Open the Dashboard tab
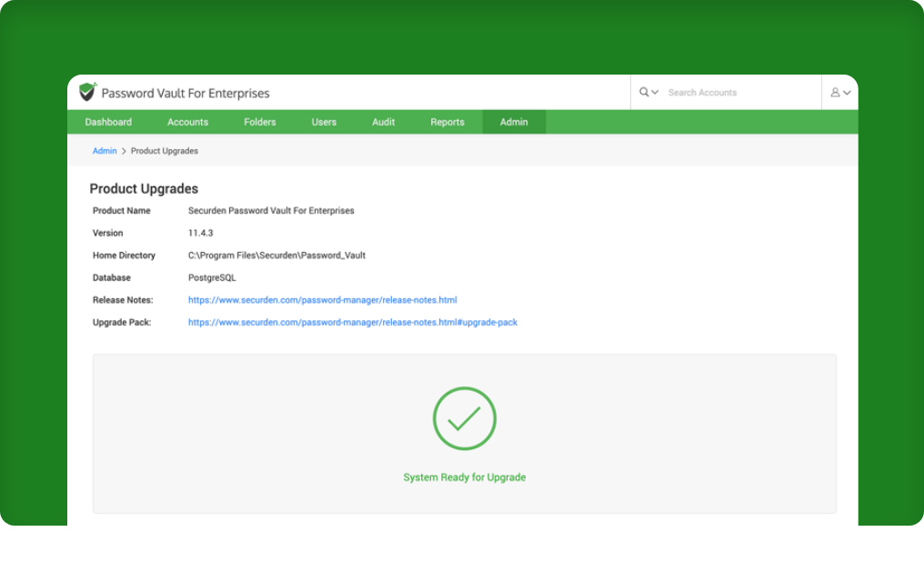Image resolution: width=924 pixels, height=562 pixels. click(108, 122)
